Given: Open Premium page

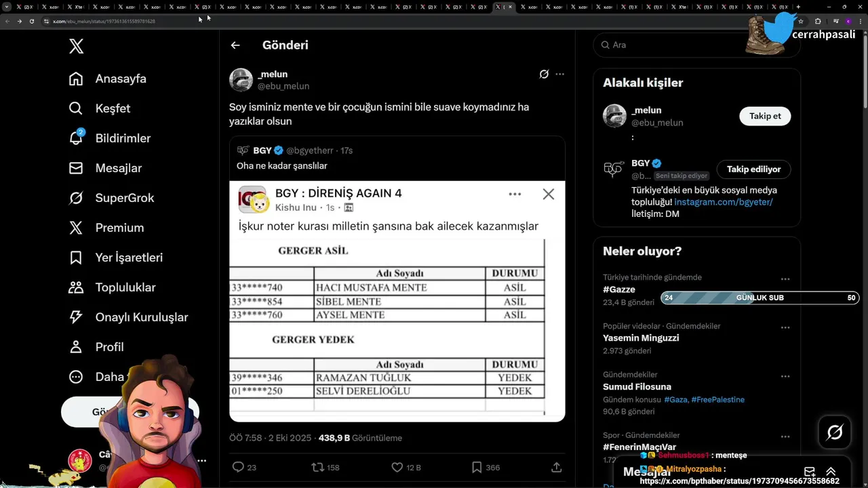Looking at the screenshot, I should (106, 228).
